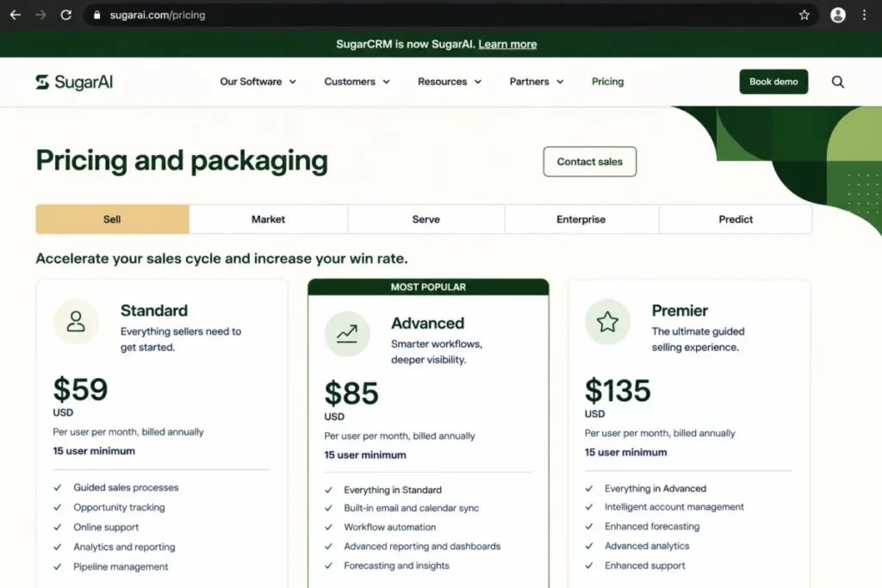Click checkmark beside Advanced reporting and dashboards

(328, 547)
